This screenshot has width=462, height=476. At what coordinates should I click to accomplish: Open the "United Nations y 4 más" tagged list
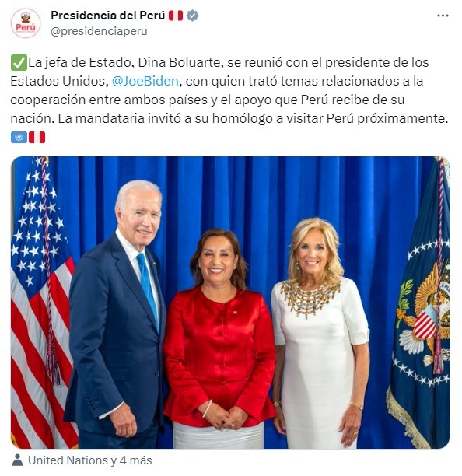[x=90, y=460]
